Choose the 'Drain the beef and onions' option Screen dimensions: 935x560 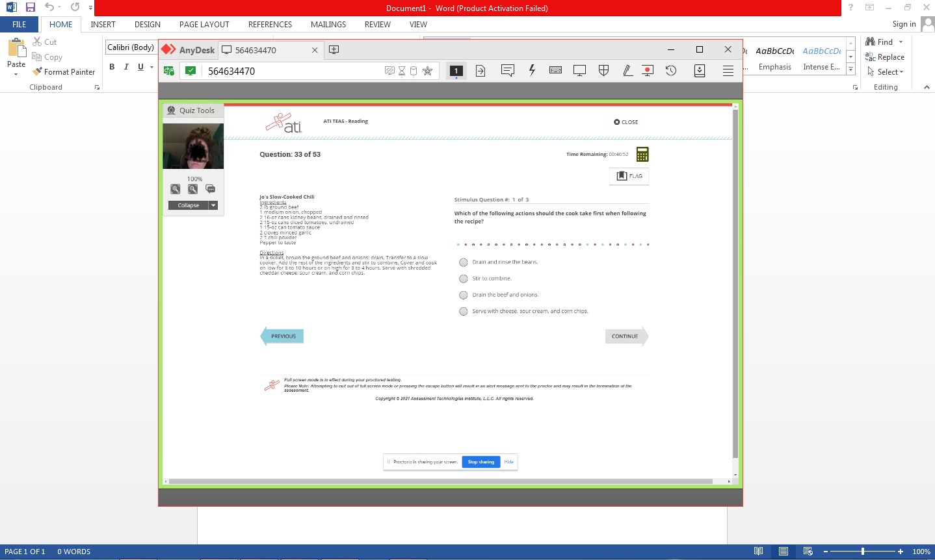[464, 295]
